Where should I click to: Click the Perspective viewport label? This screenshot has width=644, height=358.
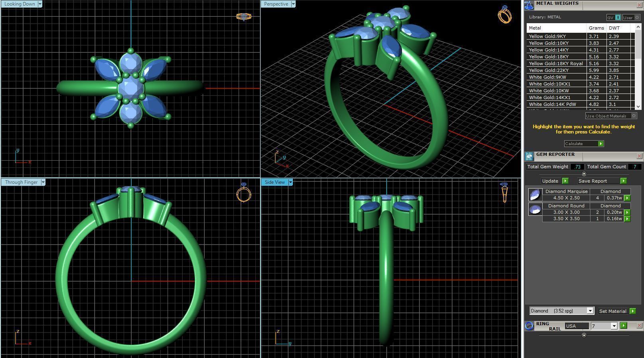276,4
